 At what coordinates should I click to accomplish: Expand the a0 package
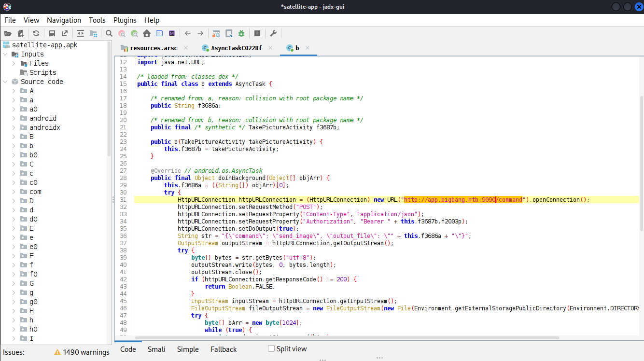coord(14,109)
